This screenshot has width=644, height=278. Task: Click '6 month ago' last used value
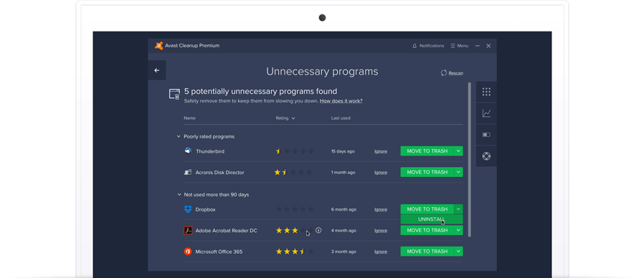tap(343, 209)
